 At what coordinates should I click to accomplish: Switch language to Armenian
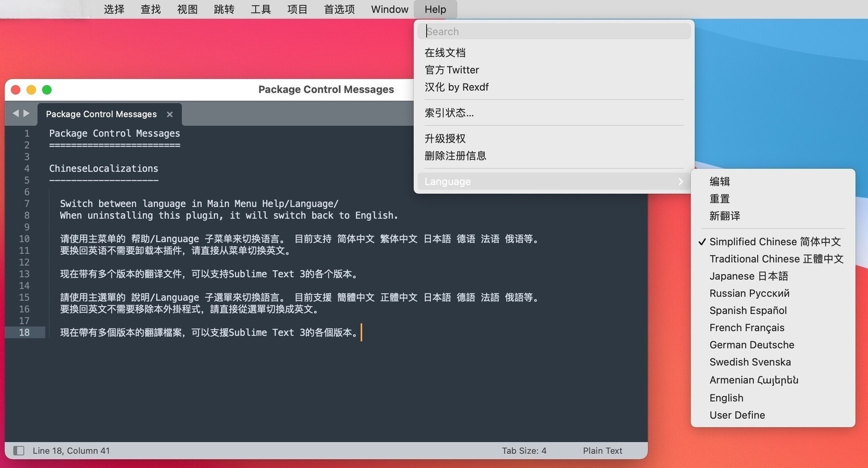[773, 380]
